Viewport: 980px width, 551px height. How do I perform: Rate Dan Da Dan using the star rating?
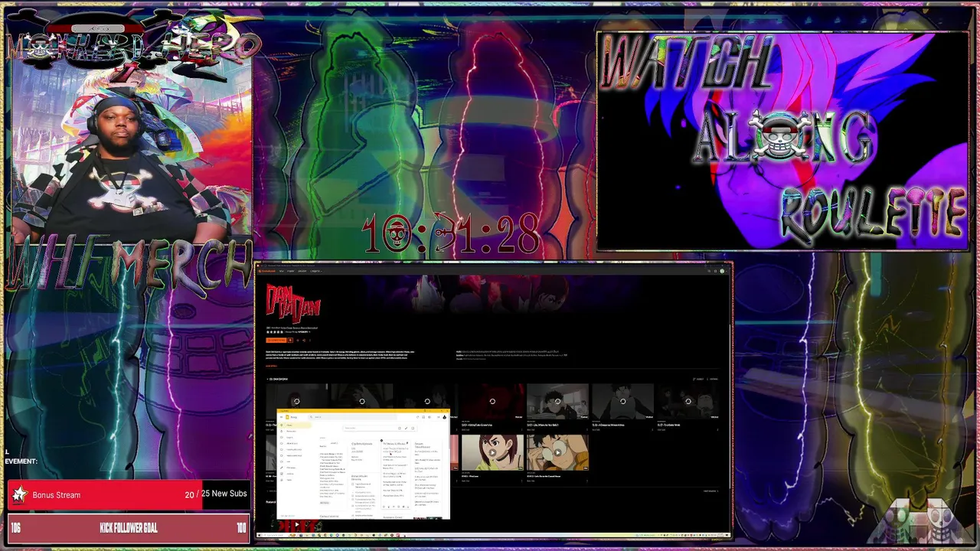click(274, 332)
